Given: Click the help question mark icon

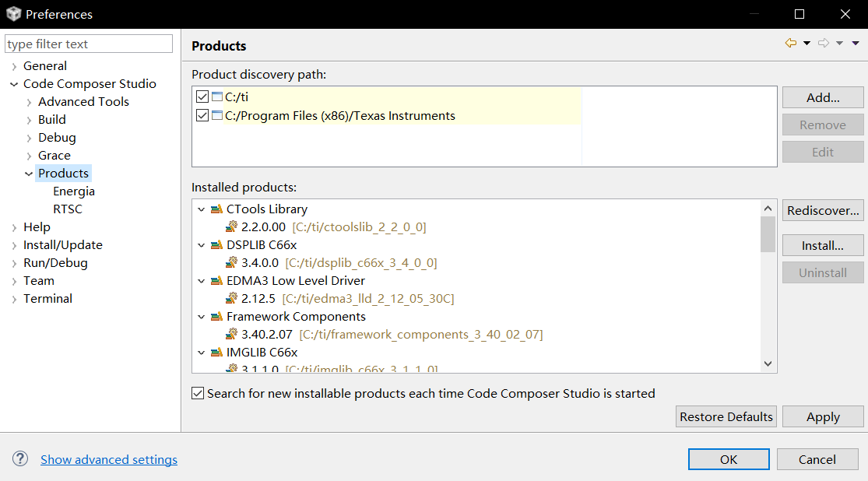Looking at the screenshot, I should pyautogui.click(x=19, y=459).
